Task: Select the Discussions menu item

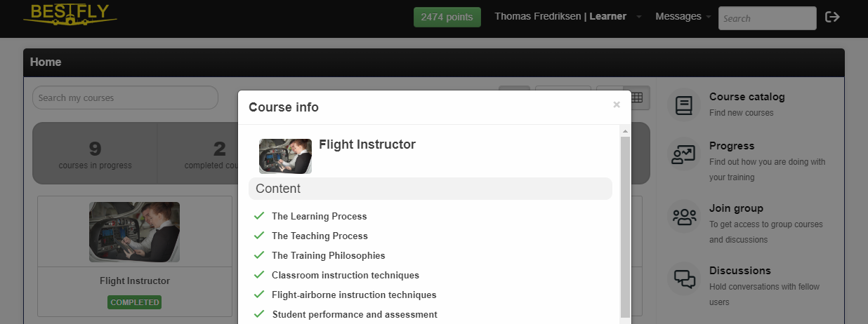Action: pyautogui.click(x=739, y=271)
